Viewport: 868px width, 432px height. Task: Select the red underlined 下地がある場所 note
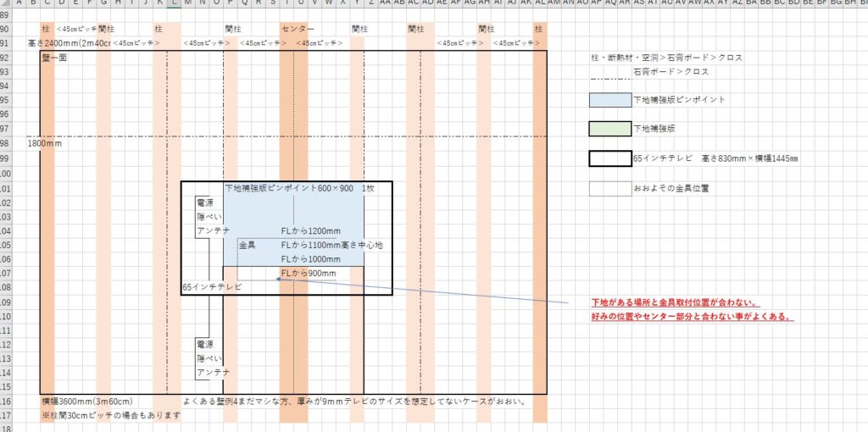[x=675, y=302]
